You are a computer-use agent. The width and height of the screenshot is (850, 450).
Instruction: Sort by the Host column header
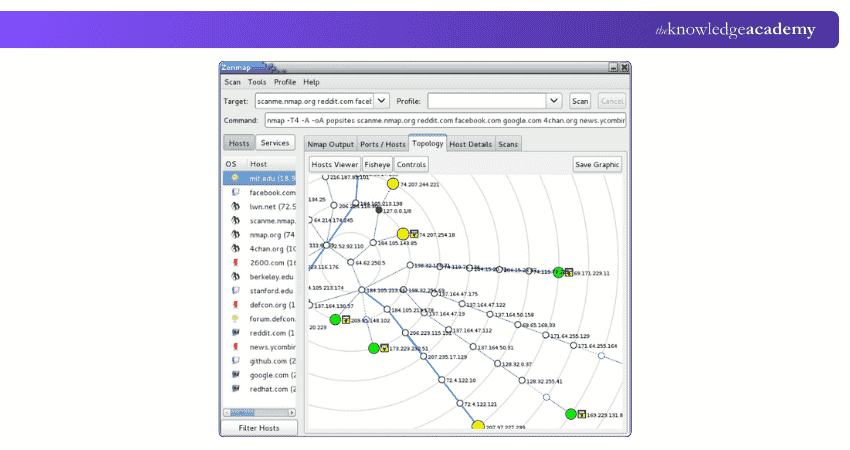pos(270,164)
